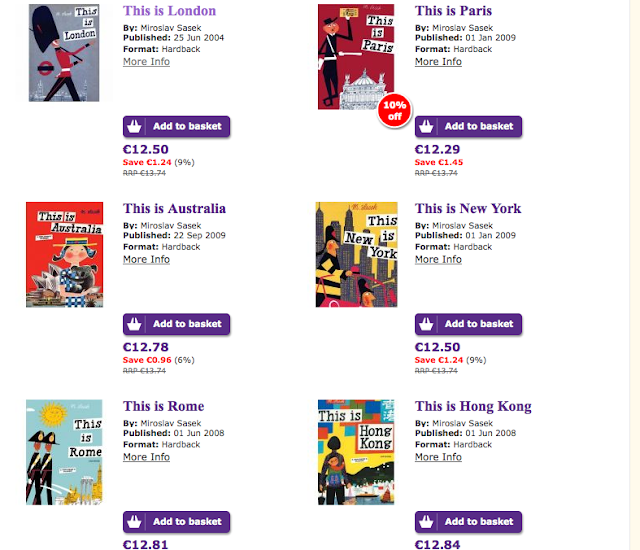
Task: Click More Info under This is London
Action: [x=146, y=62]
